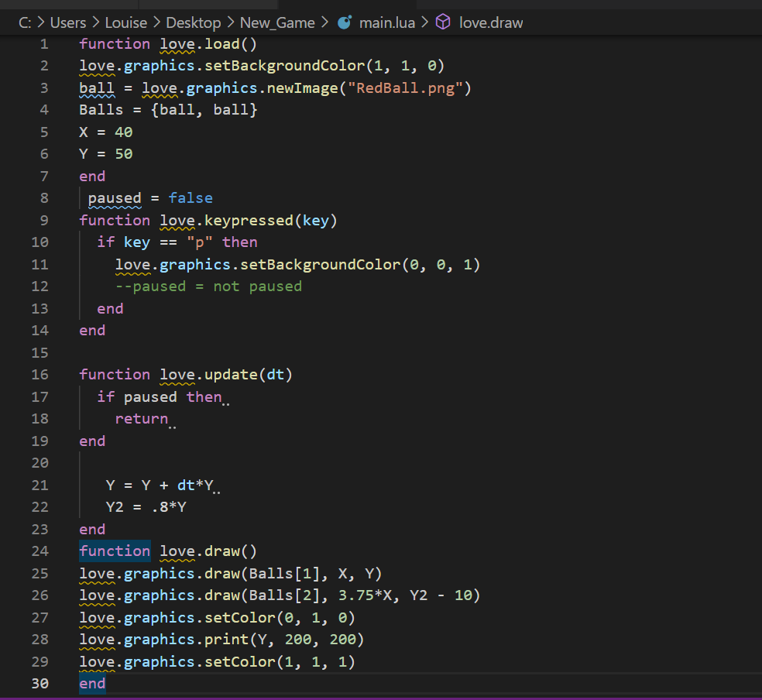Click the "p" string on line 10
Viewport: 762px width, 700px height.
pyautogui.click(x=200, y=242)
